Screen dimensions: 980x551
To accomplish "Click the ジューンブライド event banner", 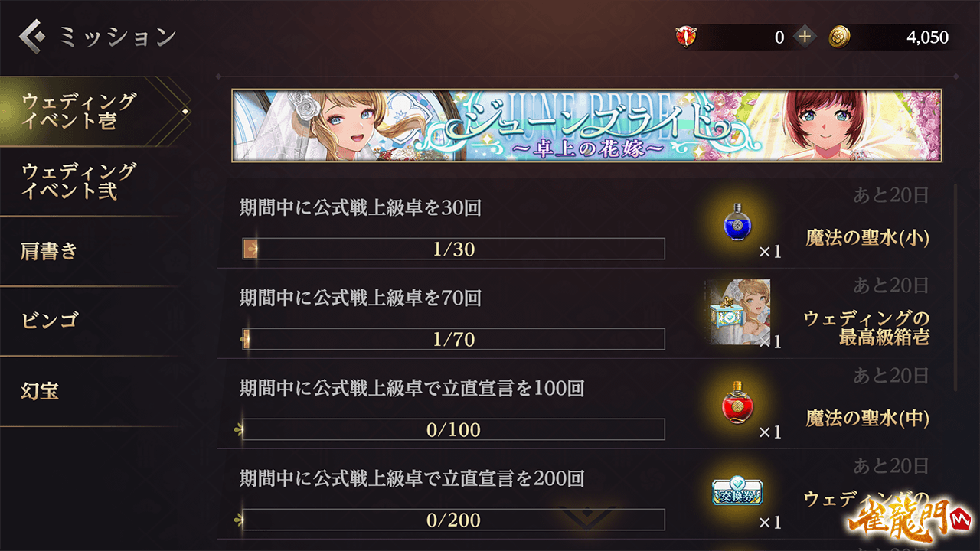I will (586, 126).
